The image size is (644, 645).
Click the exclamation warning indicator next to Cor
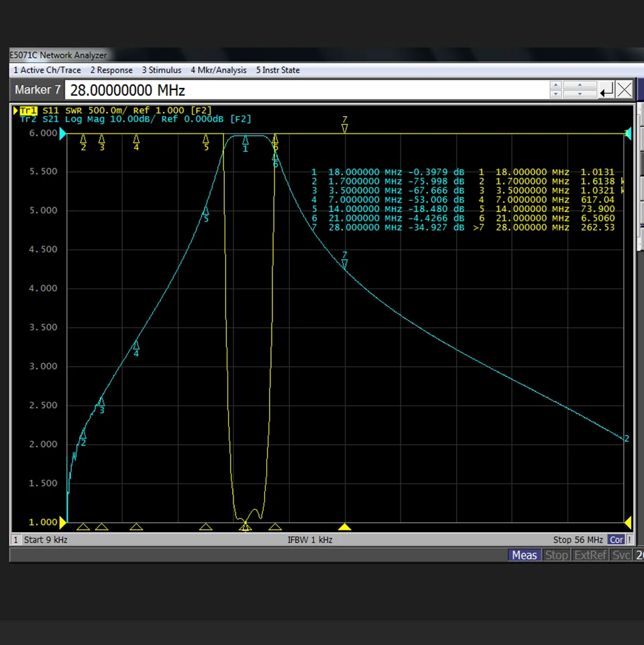(x=629, y=540)
